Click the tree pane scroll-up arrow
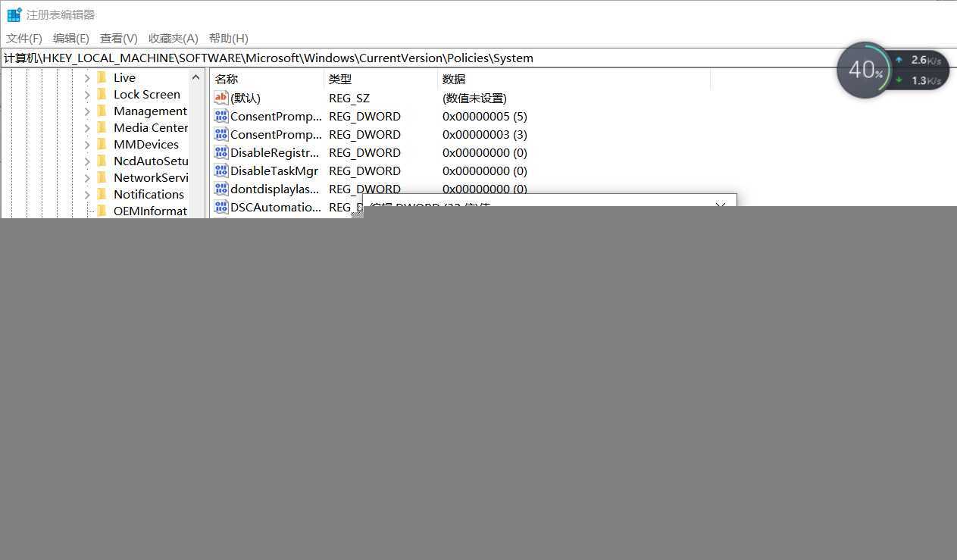The width and height of the screenshot is (957, 560). pos(196,77)
